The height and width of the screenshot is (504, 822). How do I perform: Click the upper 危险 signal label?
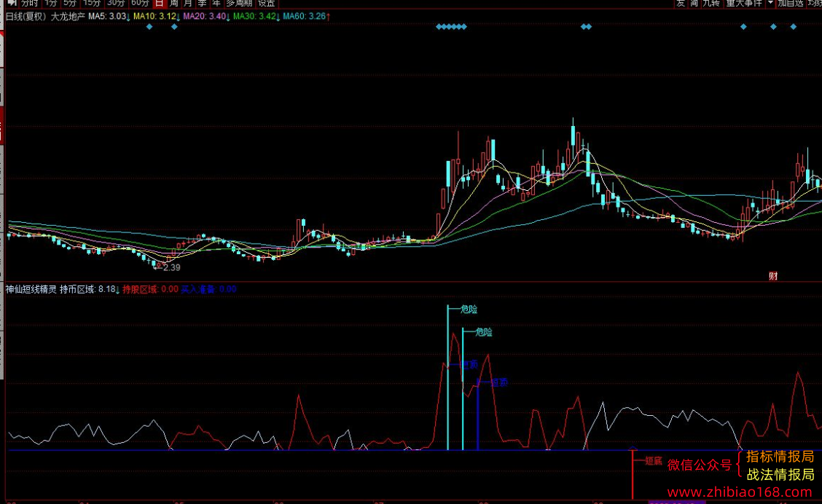tap(469, 310)
